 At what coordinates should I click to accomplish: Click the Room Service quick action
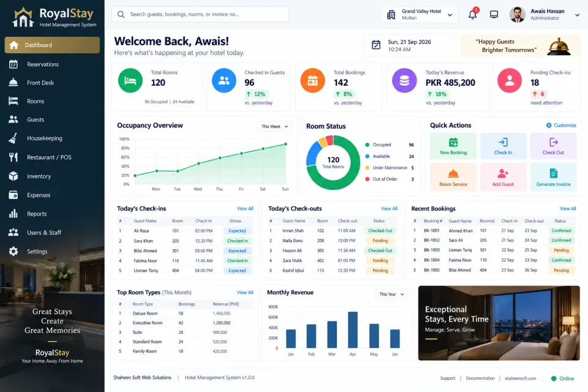coord(453,178)
